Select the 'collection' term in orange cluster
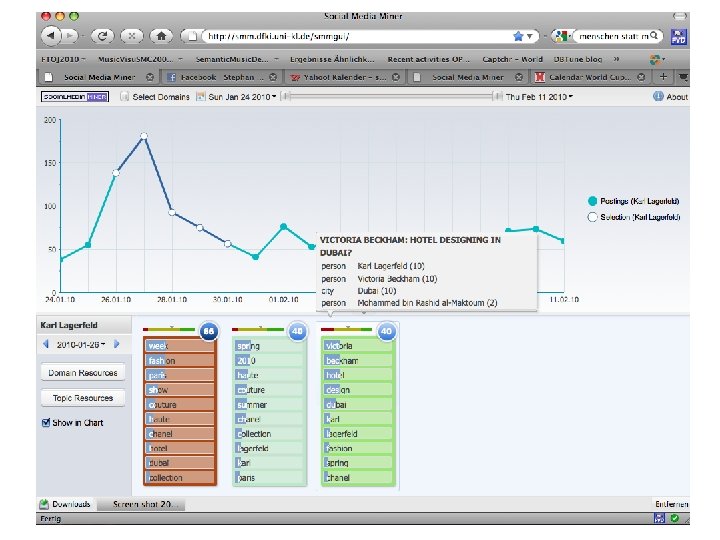The height and width of the screenshot is (540, 720). point(180,478)
